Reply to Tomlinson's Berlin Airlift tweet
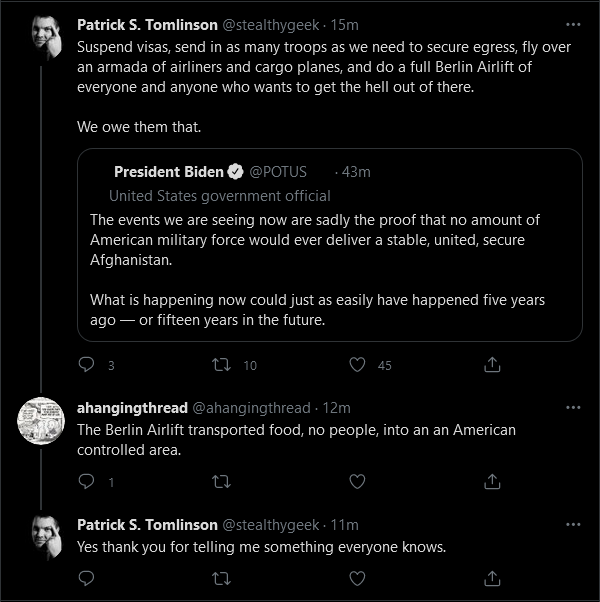Image resolution: width=600 pixels, height=602 pixels. tap(86, 364)
